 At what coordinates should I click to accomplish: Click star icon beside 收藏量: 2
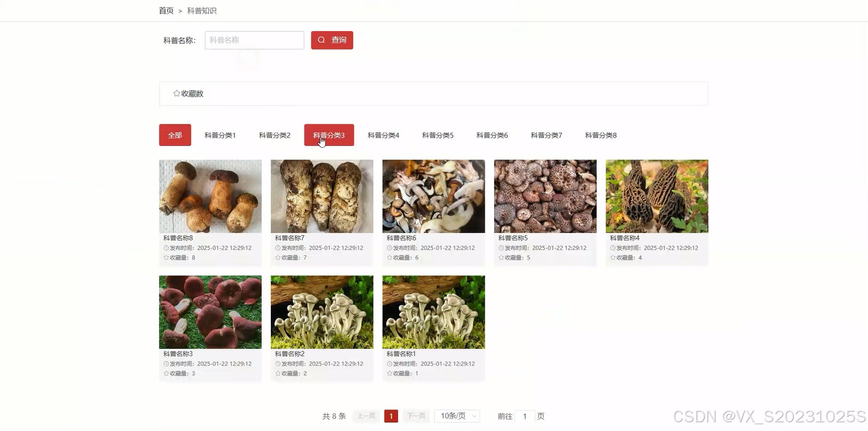pyautogui.click(x=278, y=373)
